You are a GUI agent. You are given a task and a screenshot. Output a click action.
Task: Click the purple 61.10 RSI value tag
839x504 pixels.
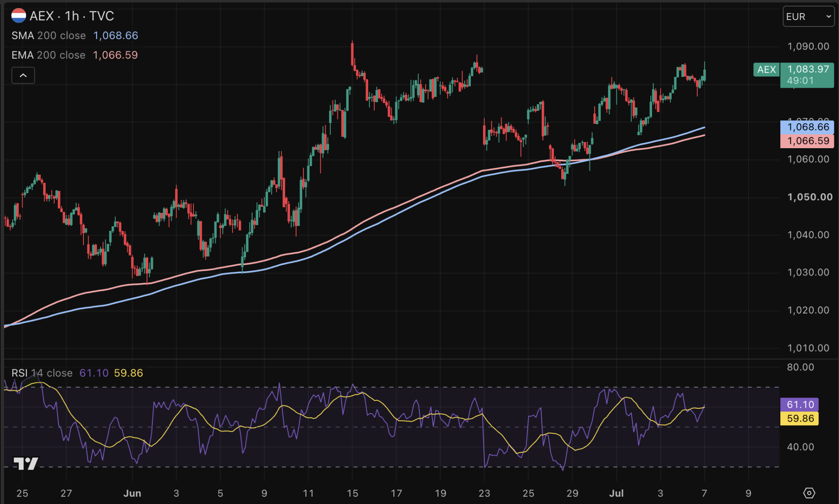click(x=800, y=405)
